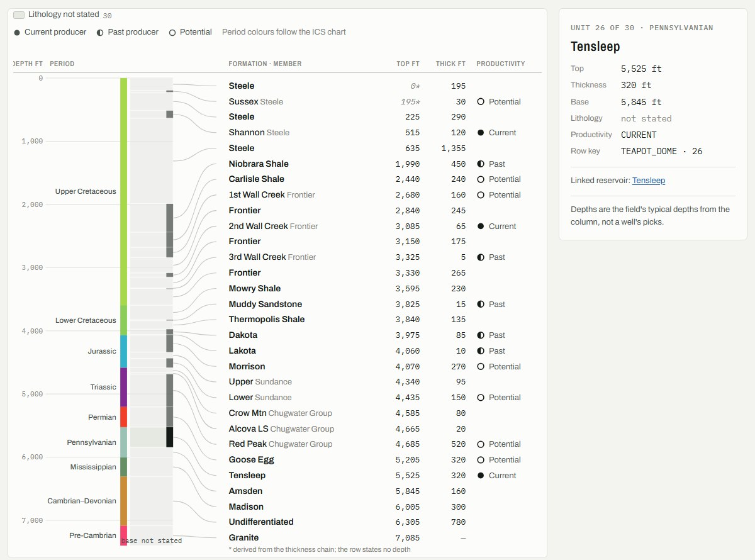Click the Upper Cretaceous period label

coord(86,191)
